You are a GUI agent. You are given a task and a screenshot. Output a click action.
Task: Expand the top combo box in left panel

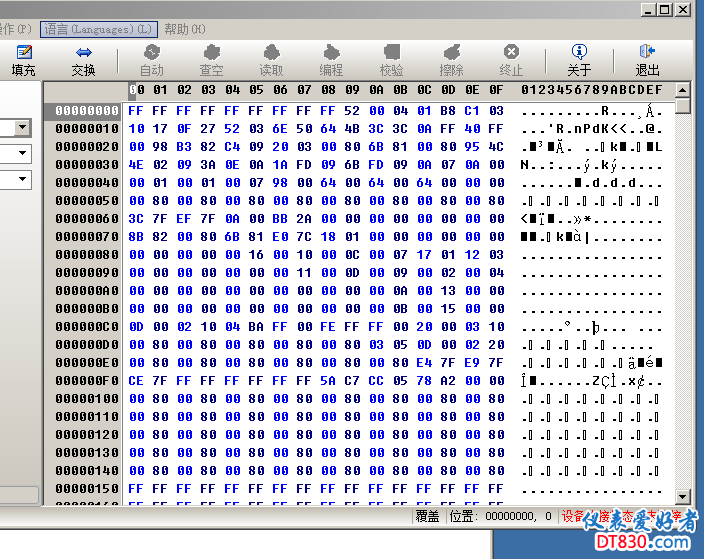(x=22, y=128)
